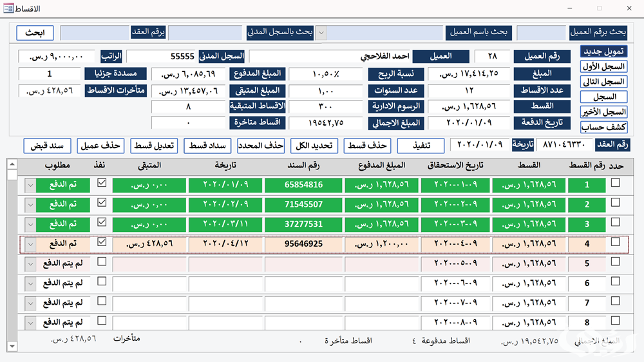Click the contract number field ٨٧١٠٤٦٣٣٠
This screenshot has width=644, height=362.
[x=564, y=145]
